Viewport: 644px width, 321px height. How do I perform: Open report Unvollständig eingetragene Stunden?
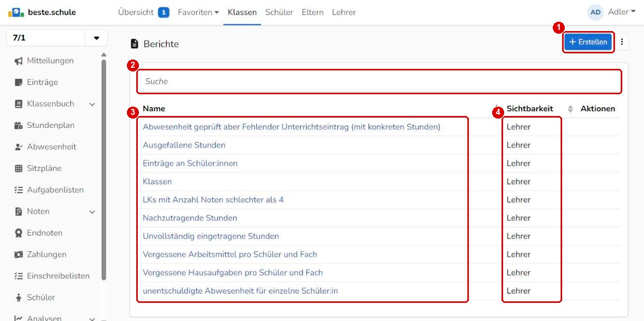click(211, 236)
